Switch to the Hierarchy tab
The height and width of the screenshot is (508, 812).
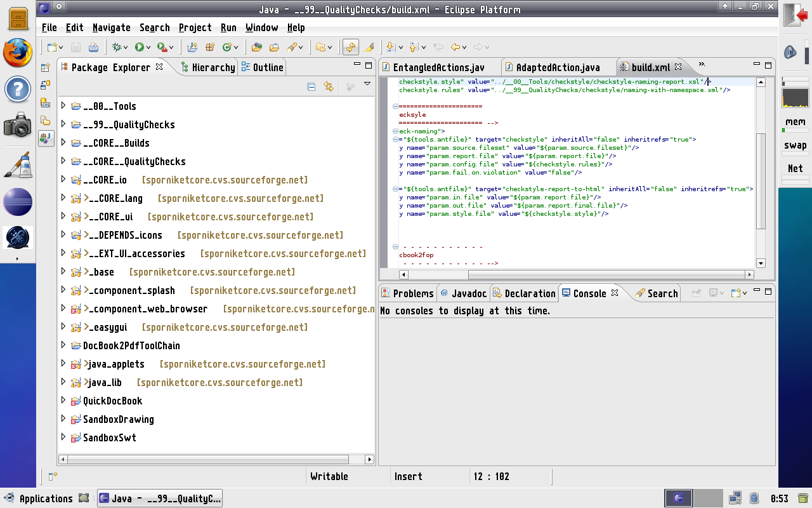[207, 67]
